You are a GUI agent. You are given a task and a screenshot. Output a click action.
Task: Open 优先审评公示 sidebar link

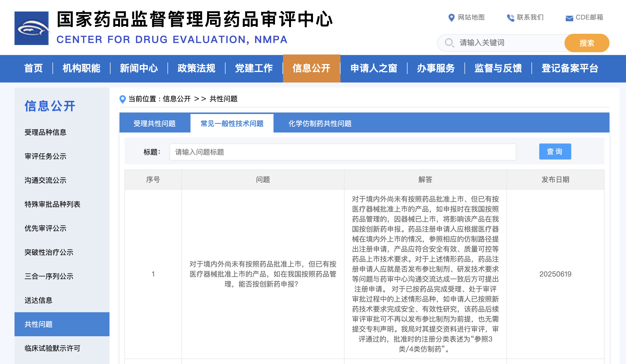tap(45, 228)
